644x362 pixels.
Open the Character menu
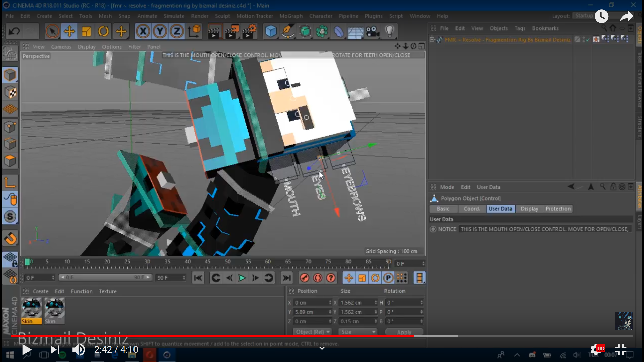tap(321, 16)
